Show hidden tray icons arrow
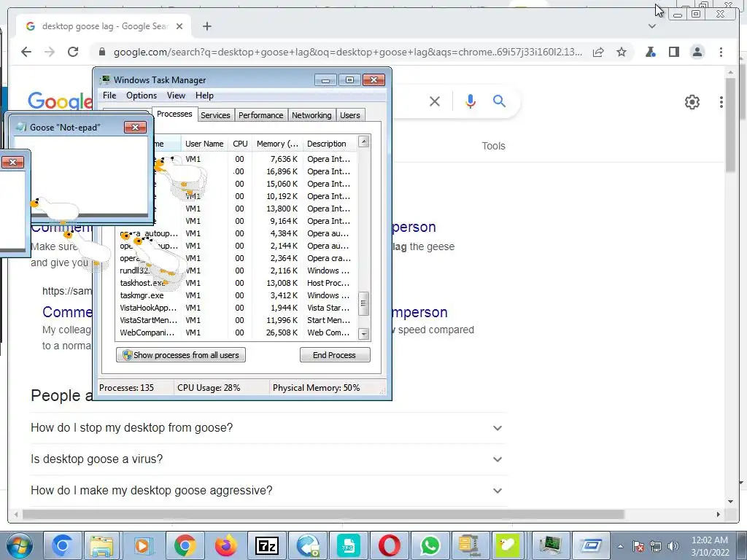 point(620,547)
